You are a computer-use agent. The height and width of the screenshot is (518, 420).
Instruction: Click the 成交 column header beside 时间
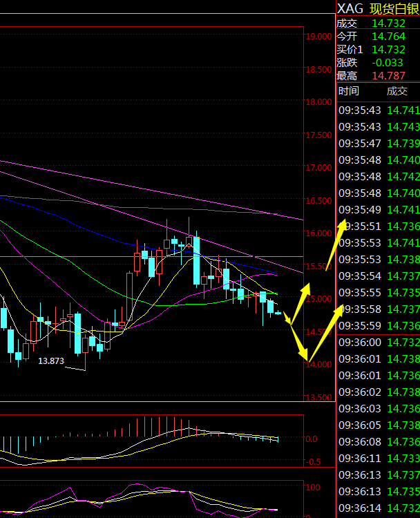tap(397, 91)
